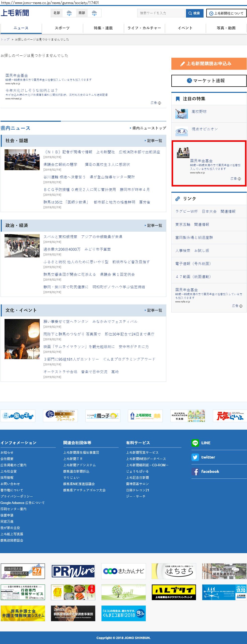The image size is (247, 644).
Task: Open the はちさら banner
Action: [174, 571]
